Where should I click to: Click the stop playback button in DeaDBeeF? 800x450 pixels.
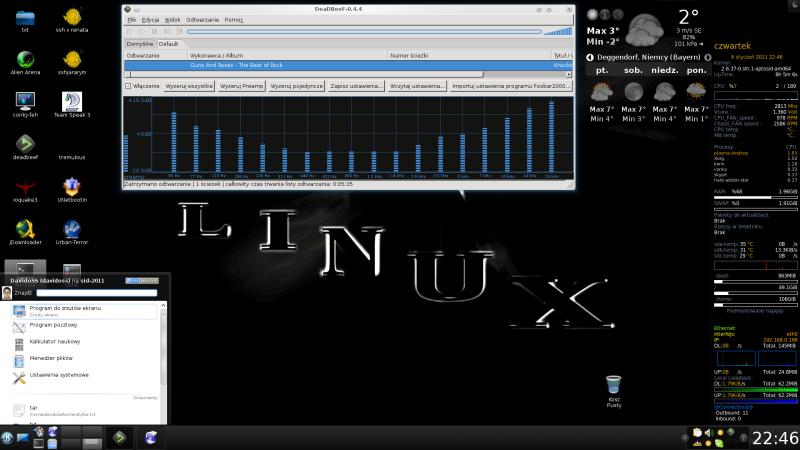[130, 31]
